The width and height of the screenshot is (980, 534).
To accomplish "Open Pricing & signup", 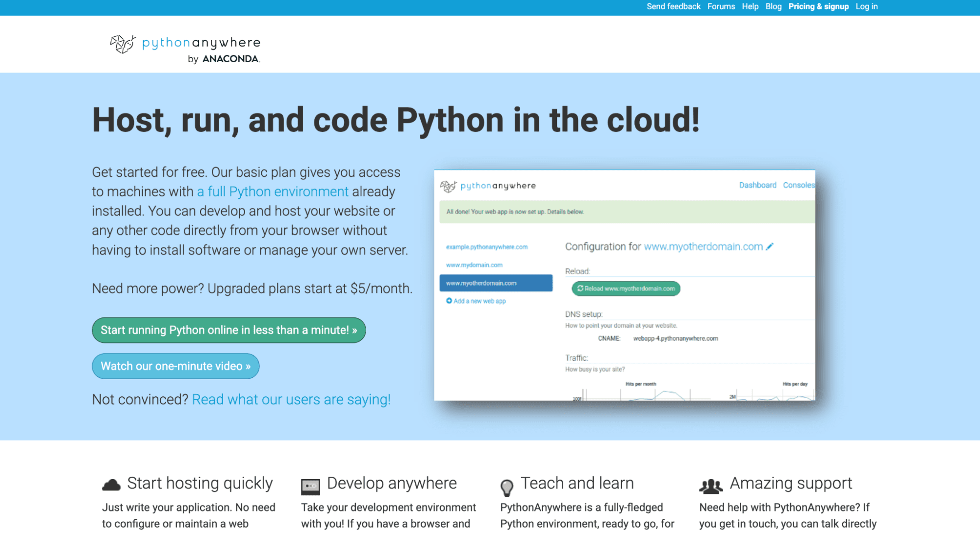I will tap(818, 6).
